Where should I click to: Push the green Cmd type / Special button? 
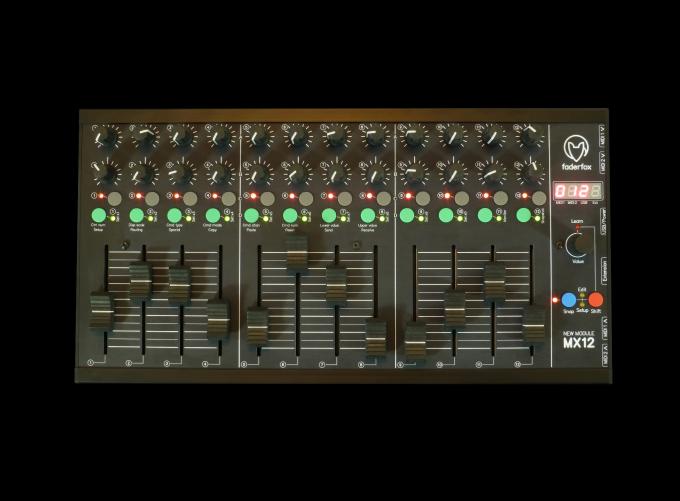(x=174, y=215)
